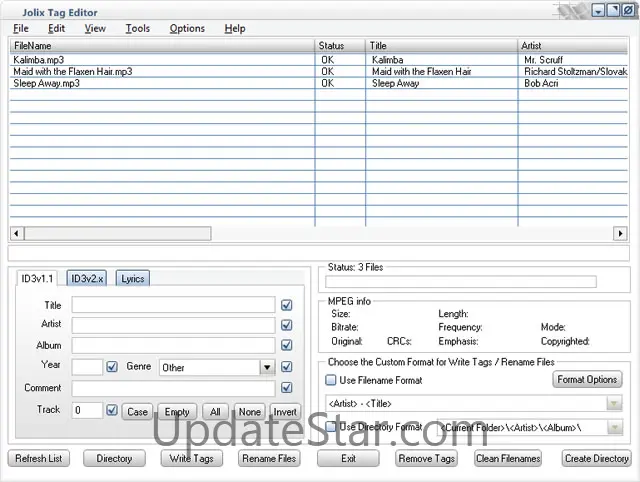Click the Year input field
The height and width of the screenshot is (482, 640).
pos(87,367)
